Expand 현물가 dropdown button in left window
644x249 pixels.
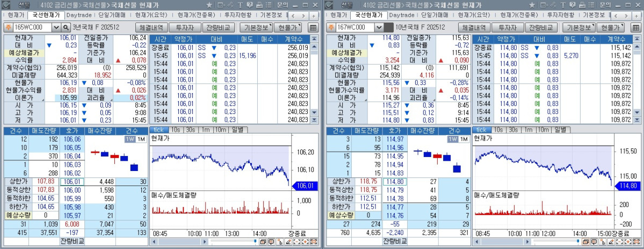coord(287,27)
